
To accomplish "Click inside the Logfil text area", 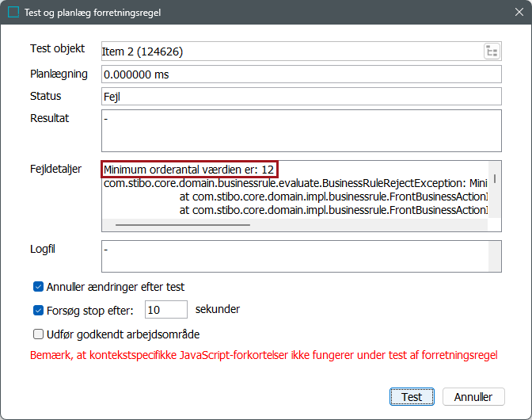I will tap(293, 257).
